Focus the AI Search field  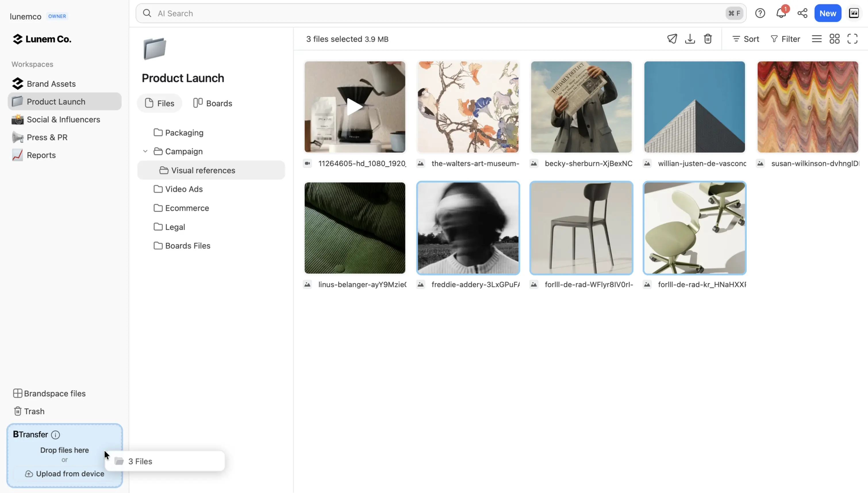pyautogui.click(x=406, y=13)
